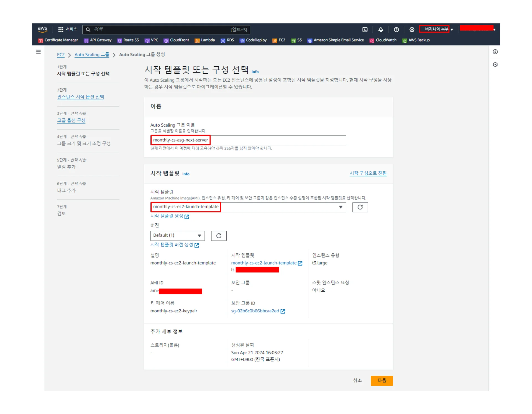Toggle the hamburger side navigation menu
The height and width of the screenshot is (414, 532).
tap(39, 52)
